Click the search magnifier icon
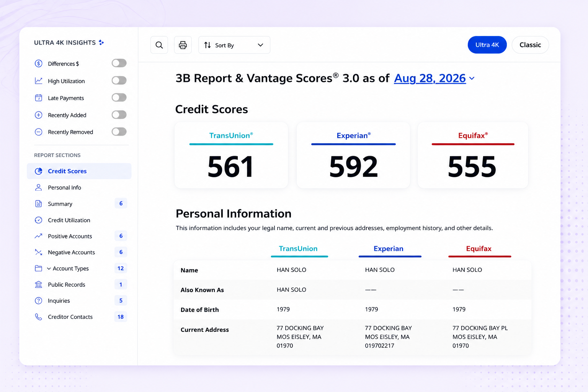 pyautogui.click(x=159, y=45)
